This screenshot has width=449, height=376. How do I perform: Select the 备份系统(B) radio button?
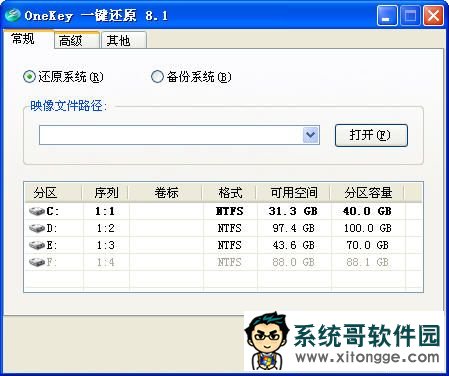pyautogui.click(x=157, y=77)
